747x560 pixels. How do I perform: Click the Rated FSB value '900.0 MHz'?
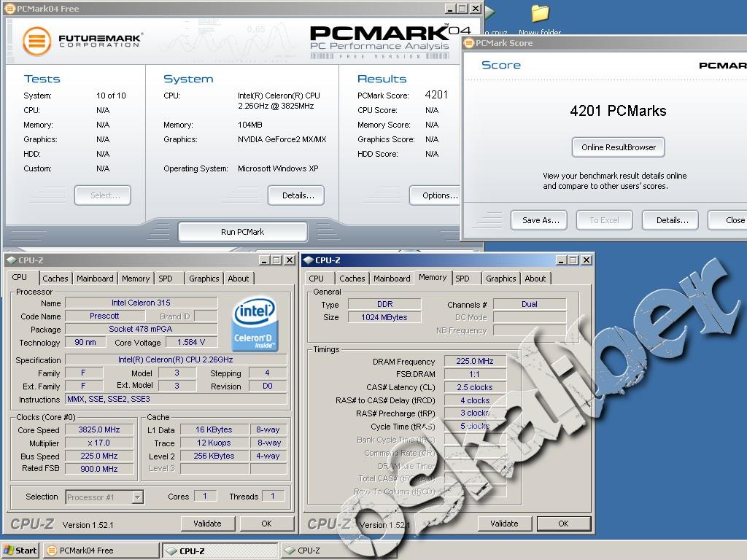pos(99,469)
